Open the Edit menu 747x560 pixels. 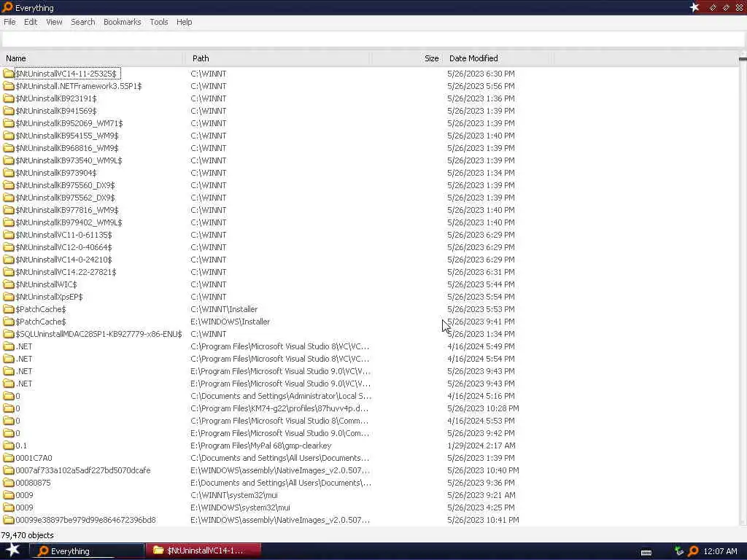click(x=31, y=22)
